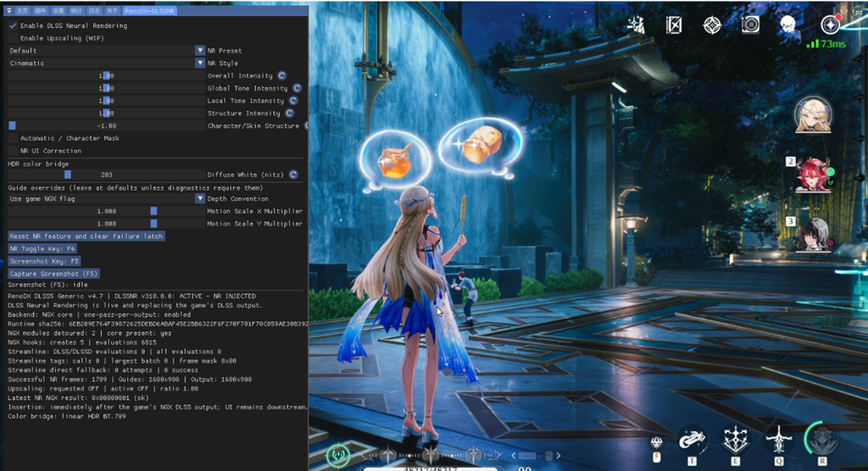Switch to party member 2 red-haired character
The image size is (868, 471).
pyautogui.click(x=814, y=175)
